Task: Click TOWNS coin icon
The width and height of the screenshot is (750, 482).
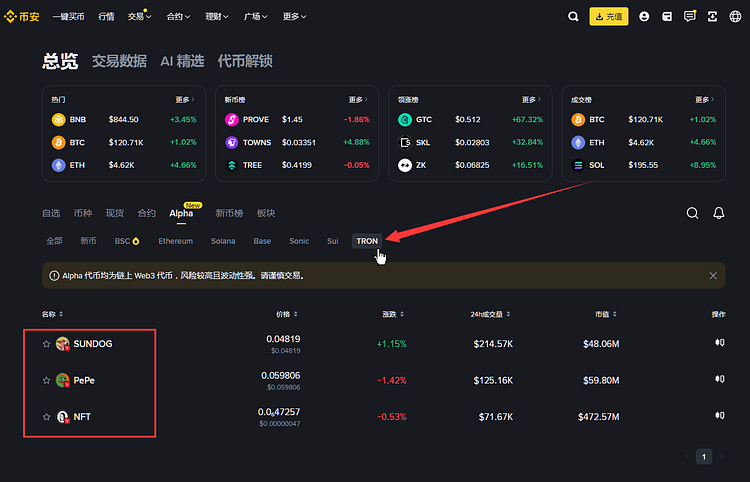Action: tap(232, 142)
